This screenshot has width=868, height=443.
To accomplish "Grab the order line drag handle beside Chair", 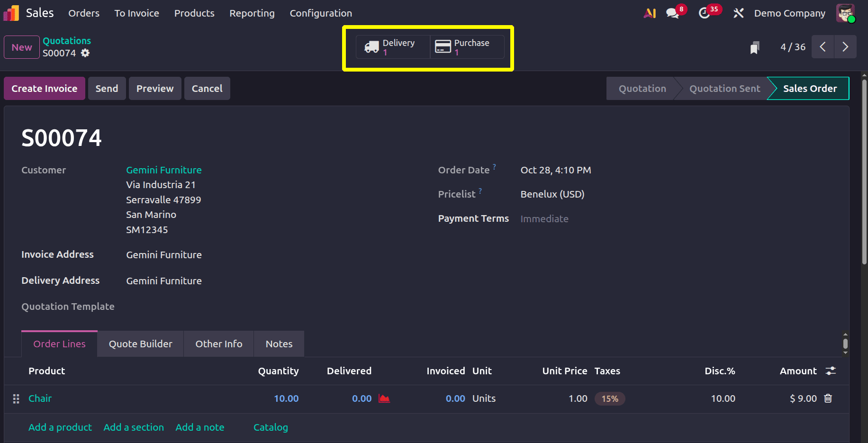I will click(16, 399).
